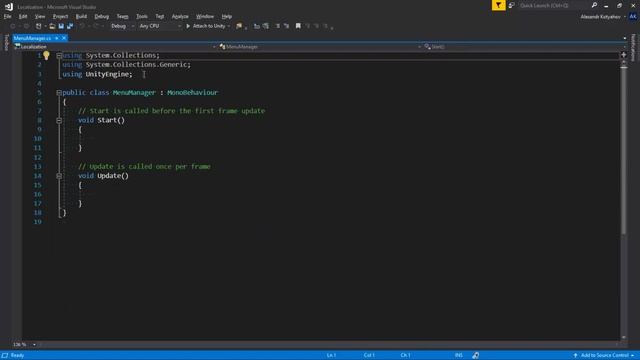
Task: Click Add to Source Control button
Action: pos(603,355)
